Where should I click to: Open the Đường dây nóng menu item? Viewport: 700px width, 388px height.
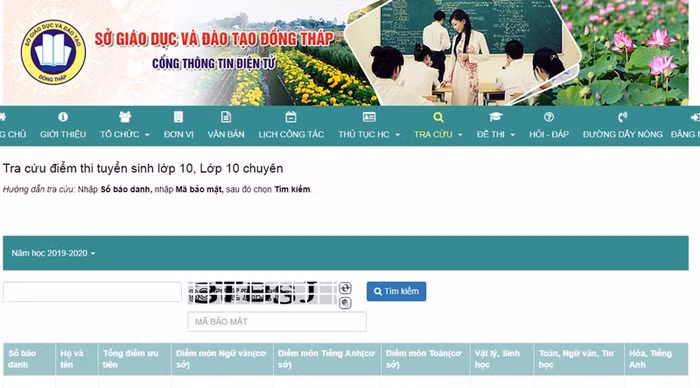[622, 134]
